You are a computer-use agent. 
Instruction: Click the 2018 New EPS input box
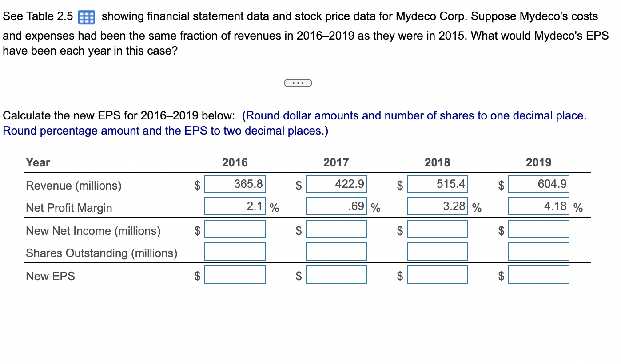tap(437, 274)
